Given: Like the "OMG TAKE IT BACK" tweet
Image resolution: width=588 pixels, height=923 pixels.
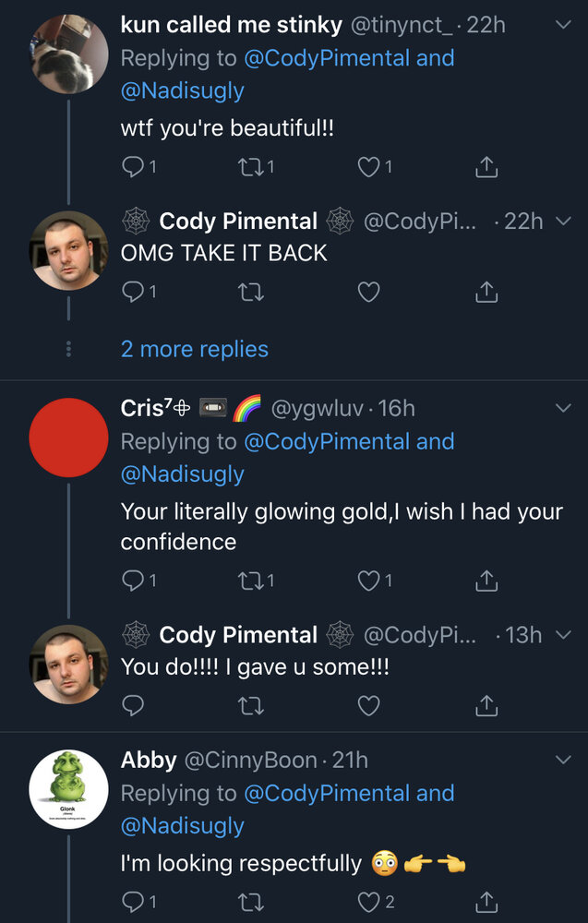Looking at the screenshot, I should [369, 292].
